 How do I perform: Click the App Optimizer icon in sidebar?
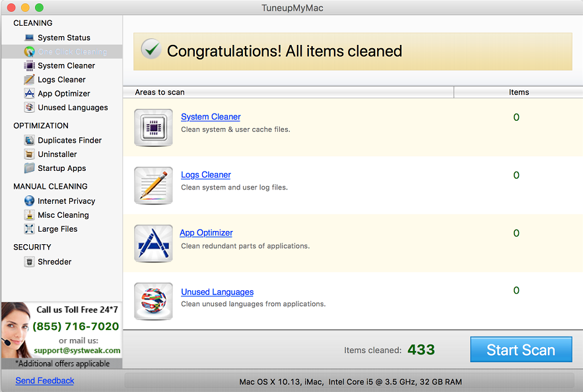pos(29,93)
